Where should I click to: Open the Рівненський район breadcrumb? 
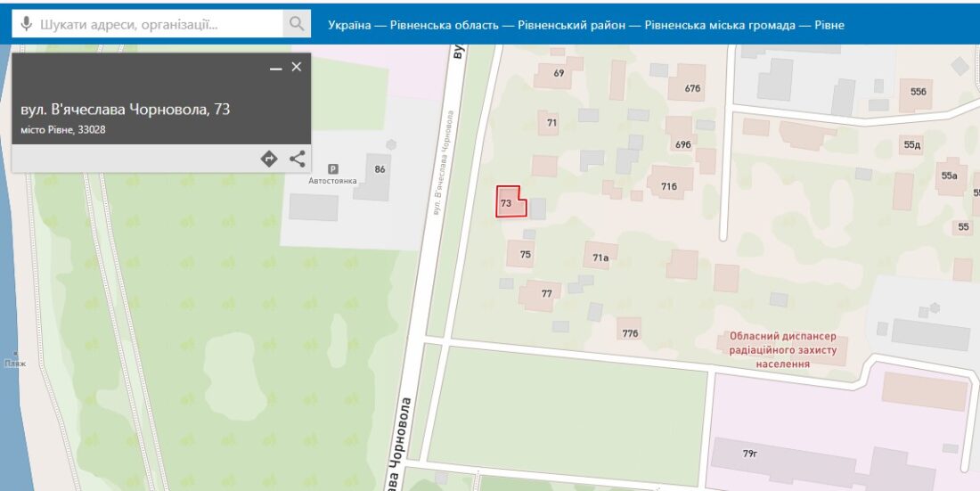[x=571, y=25]
